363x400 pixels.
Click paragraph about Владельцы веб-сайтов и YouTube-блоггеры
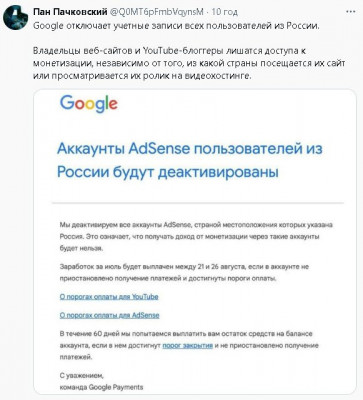coord(189,63)
